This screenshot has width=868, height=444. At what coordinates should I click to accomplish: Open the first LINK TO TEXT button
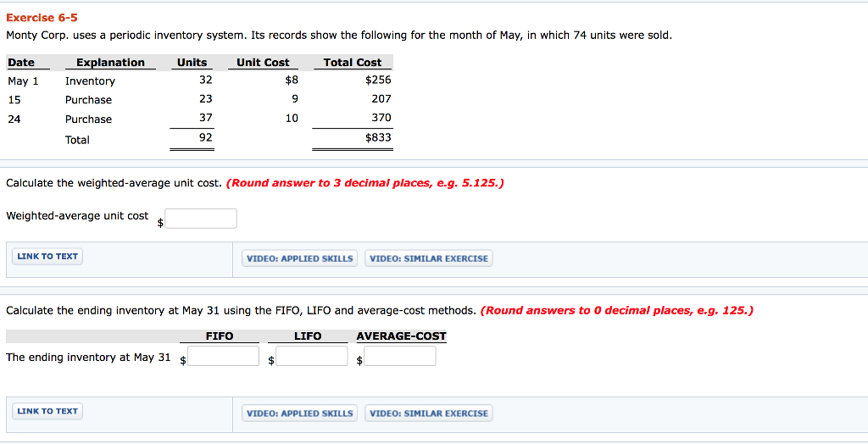point(47,257)
